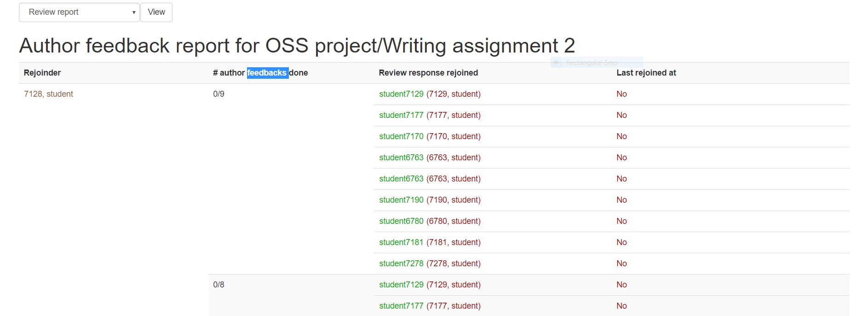Click the View button

(x=156, y=12)
